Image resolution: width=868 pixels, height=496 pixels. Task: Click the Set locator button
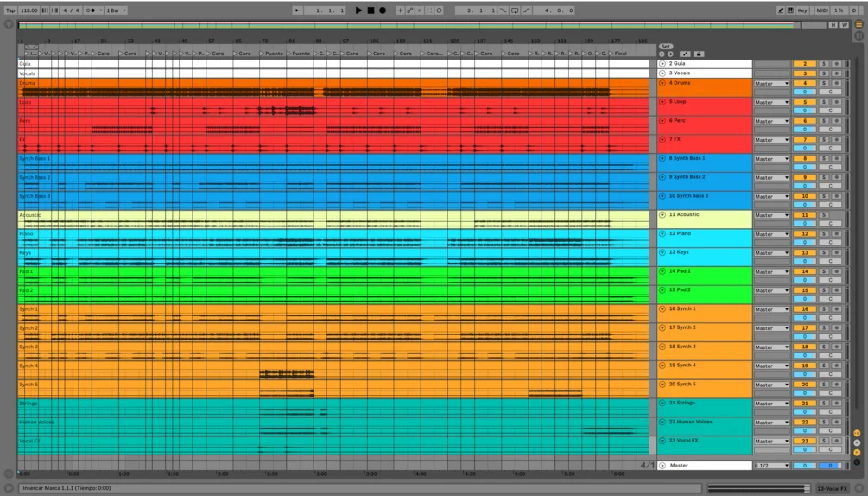(665, 47)
